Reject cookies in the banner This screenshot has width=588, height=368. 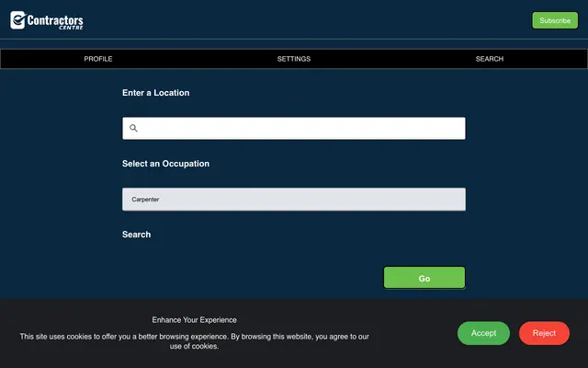544,333
